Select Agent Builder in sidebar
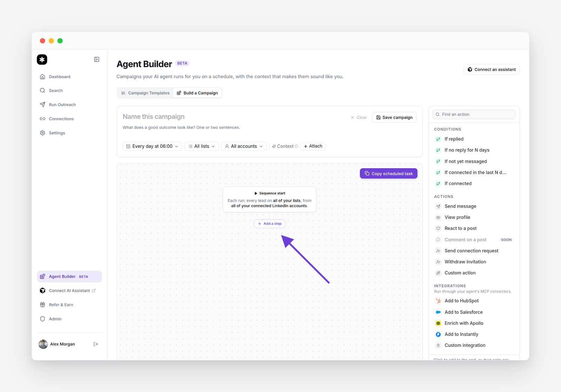 tap(69, 276)
